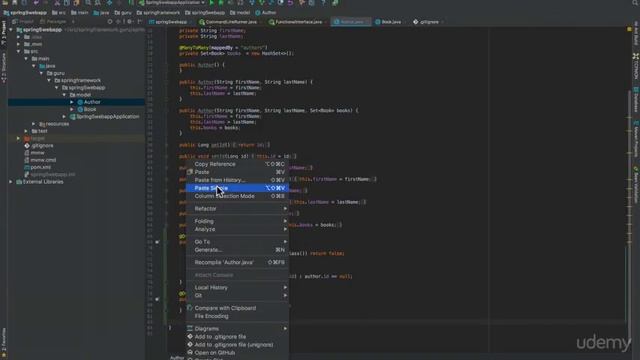The width and height of the screenshot is (640, 360).
Task: Expand the .idea folder
Action: tap(18, 37)
